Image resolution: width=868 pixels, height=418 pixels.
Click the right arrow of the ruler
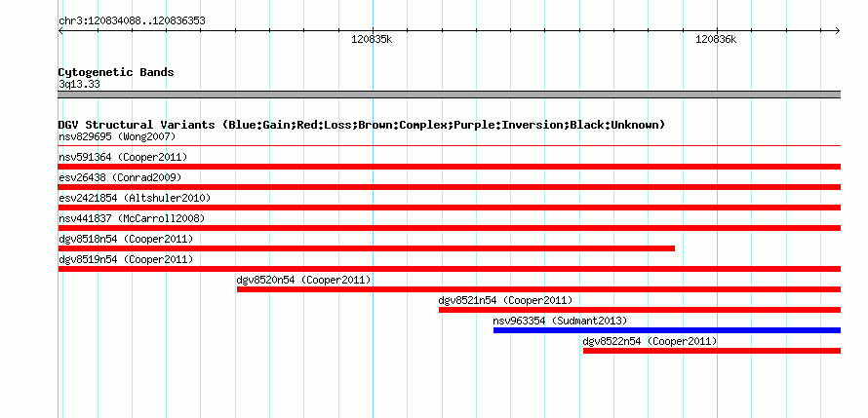(838, 31)
